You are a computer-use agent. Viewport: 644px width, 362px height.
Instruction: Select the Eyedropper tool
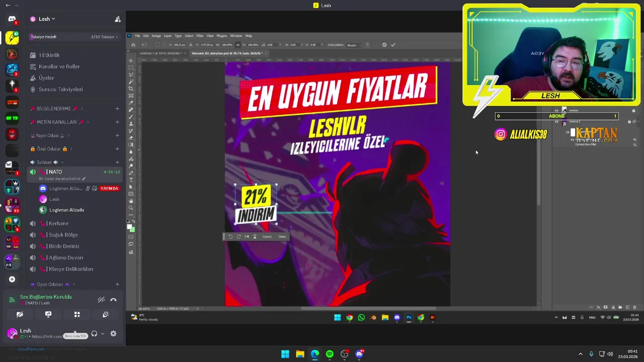pos(131,103)
